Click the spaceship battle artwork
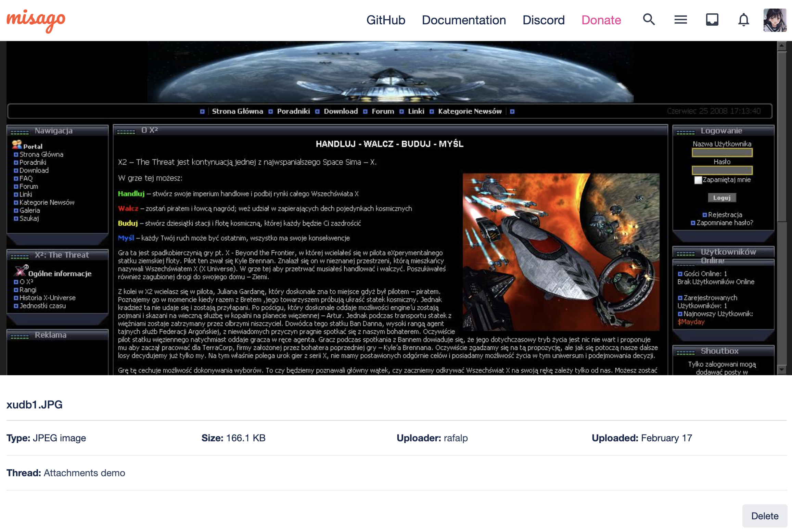The height and width of the screenshot is (532, 792). click(561, 252)
